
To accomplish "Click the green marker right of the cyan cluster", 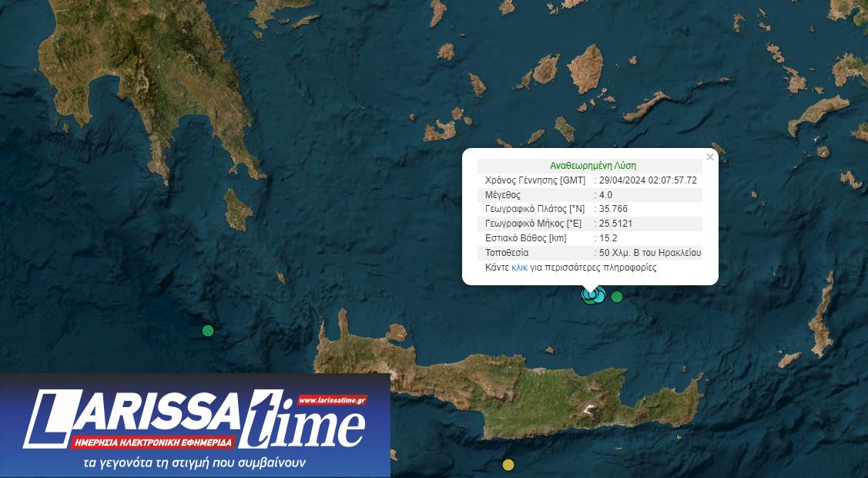I will click(616, 297).
